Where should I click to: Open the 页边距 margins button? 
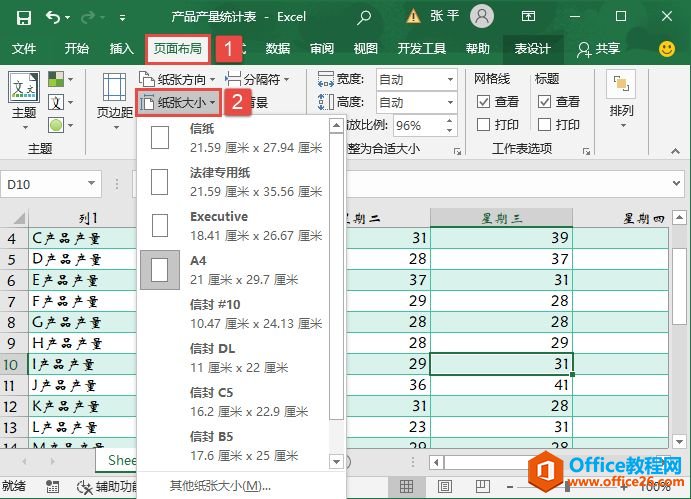(115, 101)
